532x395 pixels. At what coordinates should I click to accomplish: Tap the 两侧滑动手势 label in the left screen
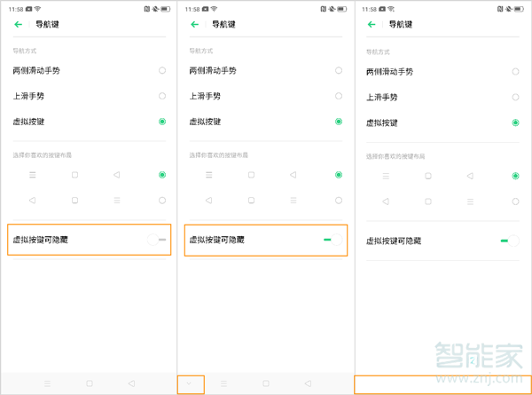click(36, 71)
